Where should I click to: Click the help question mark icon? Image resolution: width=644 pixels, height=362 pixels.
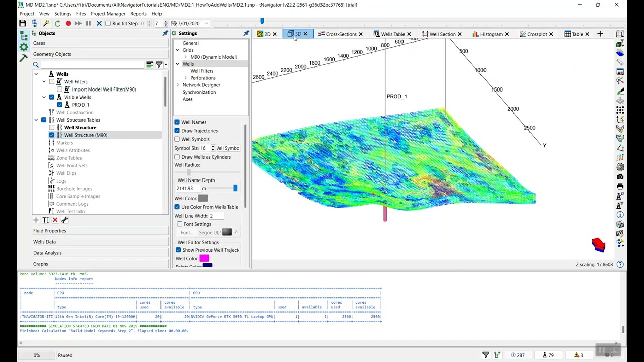pos(620,264)
